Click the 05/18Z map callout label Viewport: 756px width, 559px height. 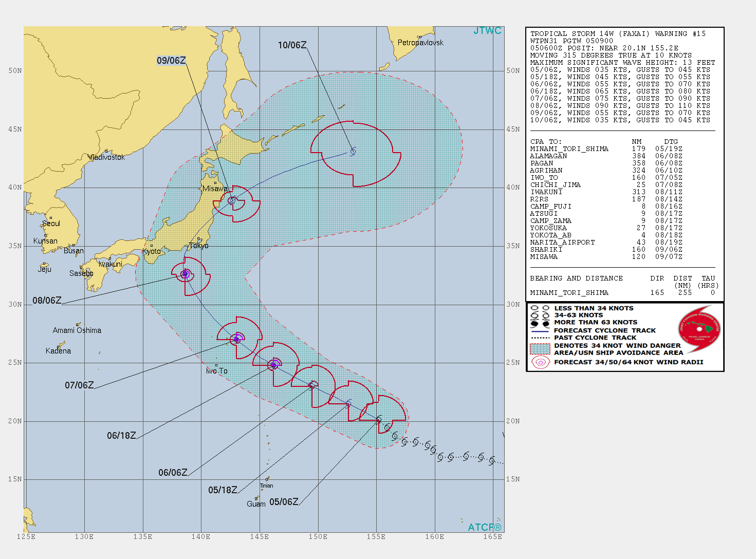click(x=223, y=490)
